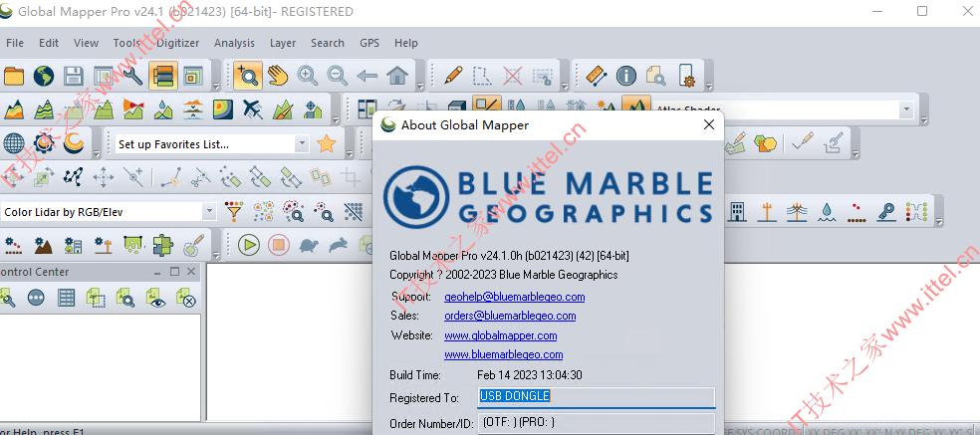Click the orders@bluemarblegeo.com sales link
Image resolution: width=980 pixels, height=435 pixels.
(x=510, y=316)
